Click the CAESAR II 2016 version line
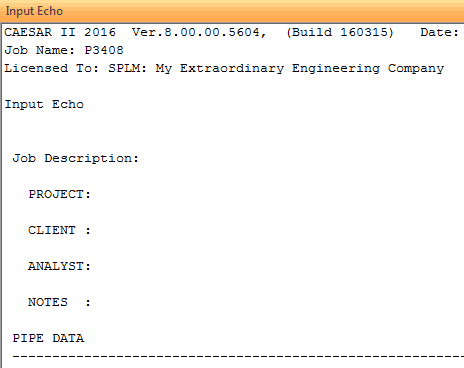Image resolution: width=464 pixels, height=368 pixels. pyautogui.click(x=232, y=32)
